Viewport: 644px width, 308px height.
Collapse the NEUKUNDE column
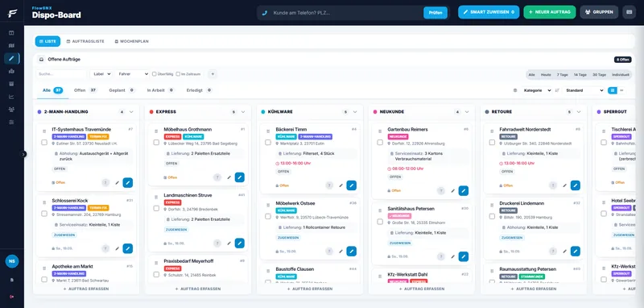467,112
